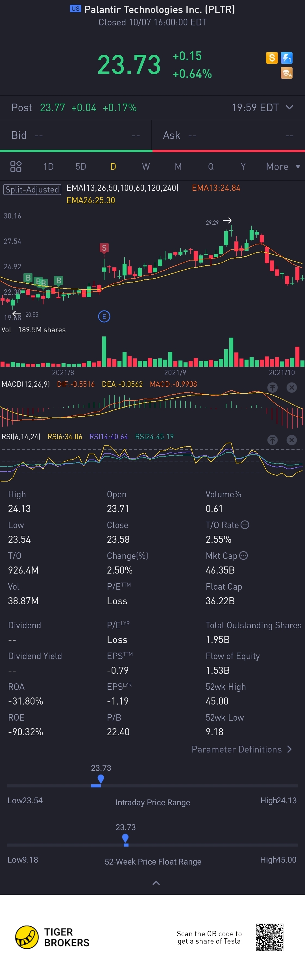Tap the ROE value -90.32%
This screenshot has height=980, width=305.
click(x=25, y=732)
